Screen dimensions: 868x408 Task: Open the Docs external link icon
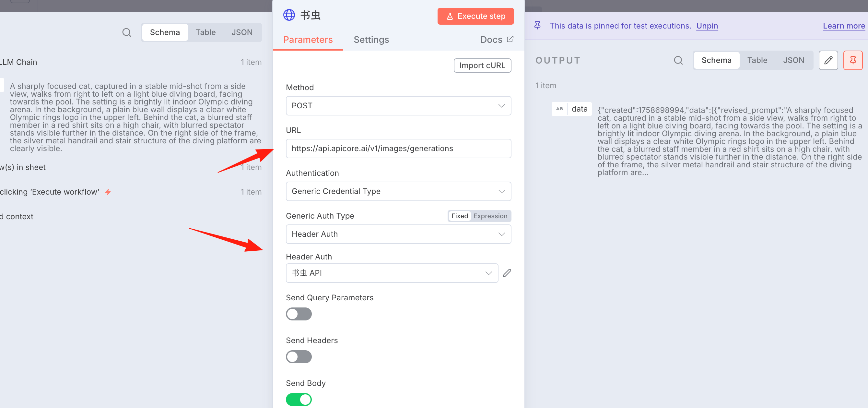point(510,39)
